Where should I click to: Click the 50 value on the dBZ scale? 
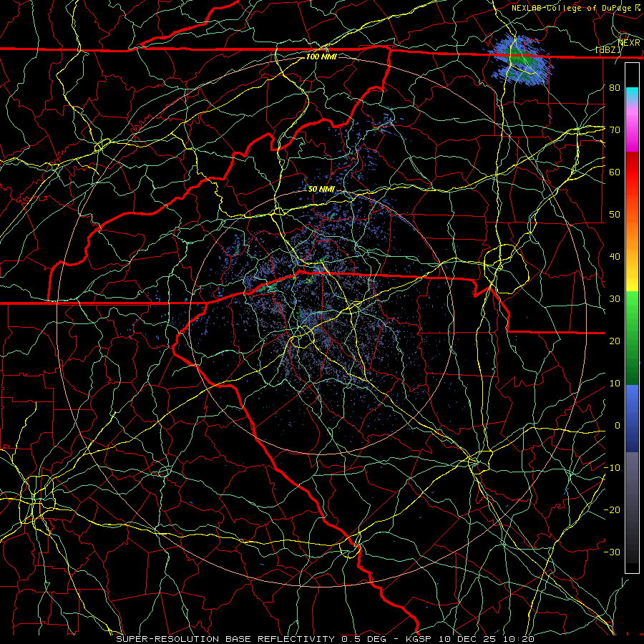615,215
